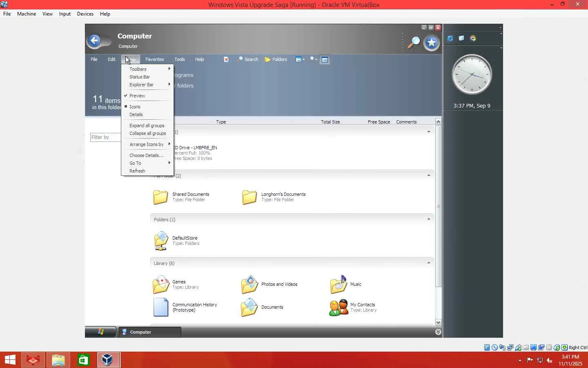Viewport: 588px width, 368px height.
Task: Click the Computer taskbar button in the VM
Action: (149, 332)
